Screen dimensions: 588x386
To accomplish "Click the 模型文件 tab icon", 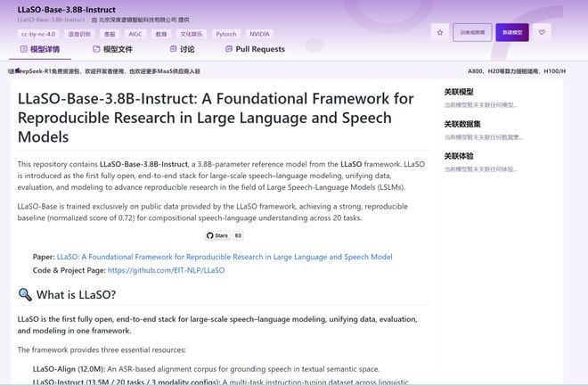I will coord(95,50).
